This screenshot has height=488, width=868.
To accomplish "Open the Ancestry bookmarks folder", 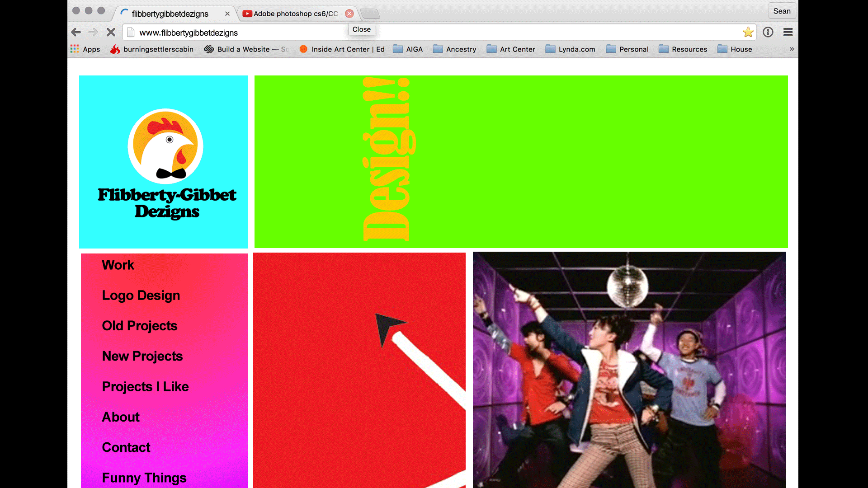I will coord(454,49).
